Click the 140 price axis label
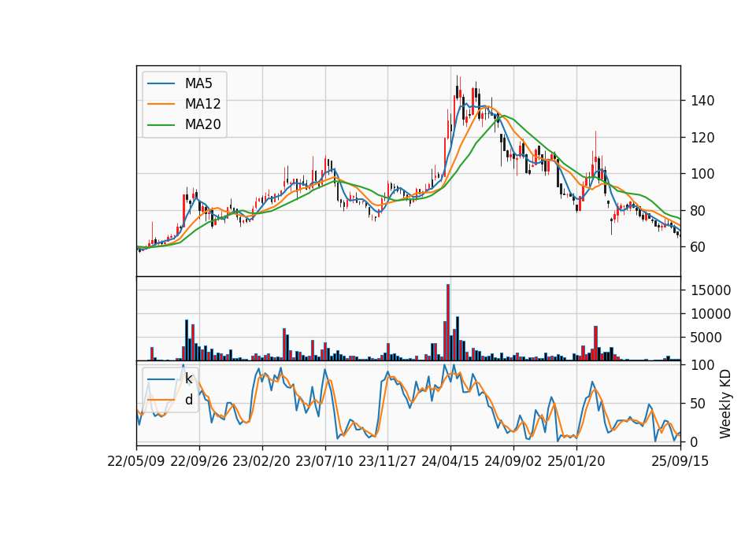This screenshot has height=543, width=756. click(702, 101)
